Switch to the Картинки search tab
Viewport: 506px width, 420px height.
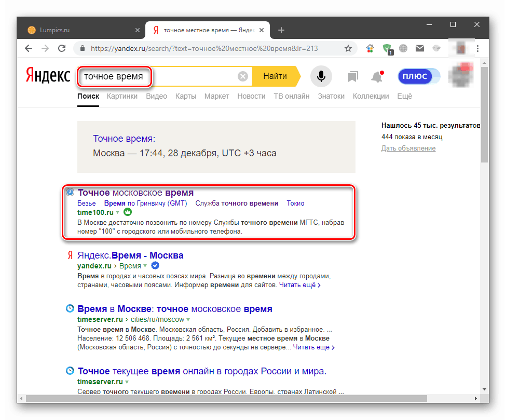tap(122, 96)
